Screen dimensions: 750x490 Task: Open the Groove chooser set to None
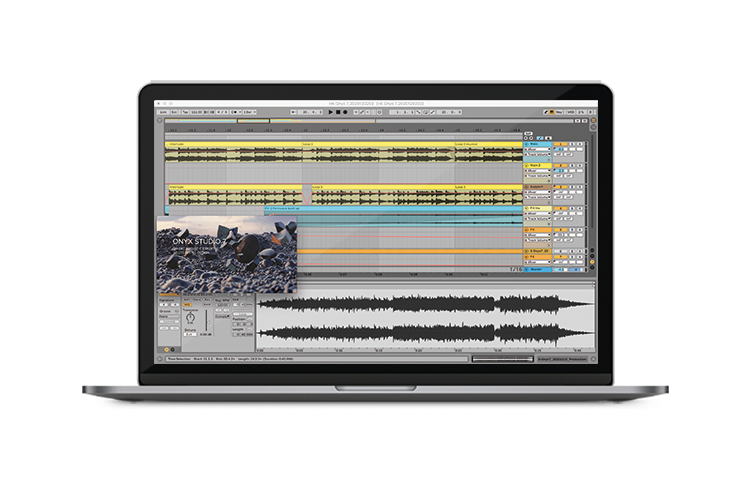click(x=169, y=317)
